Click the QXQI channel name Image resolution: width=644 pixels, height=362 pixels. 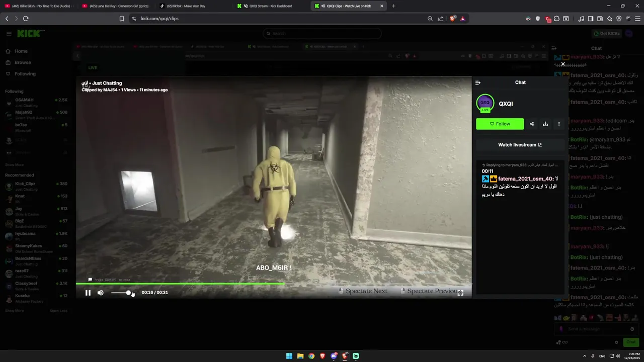click(x=506, y=104)
